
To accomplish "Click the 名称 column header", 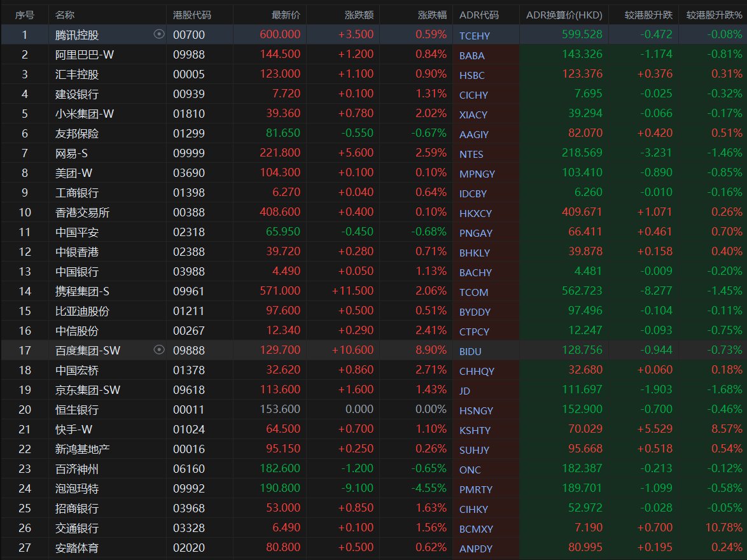I will 64,15.
